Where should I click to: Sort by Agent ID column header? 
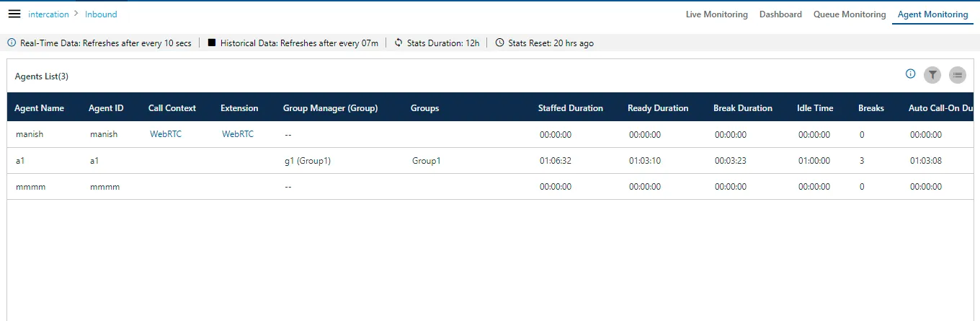coord(106,108)
